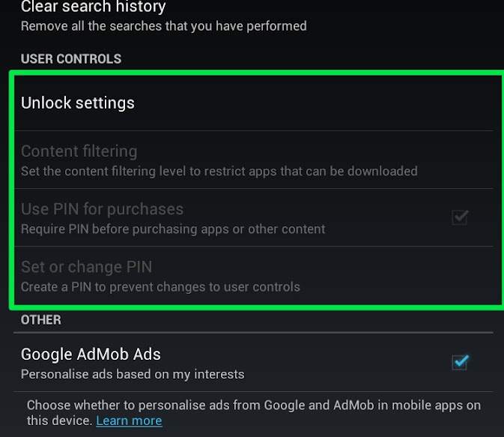Click the OTHER section header

41,320
